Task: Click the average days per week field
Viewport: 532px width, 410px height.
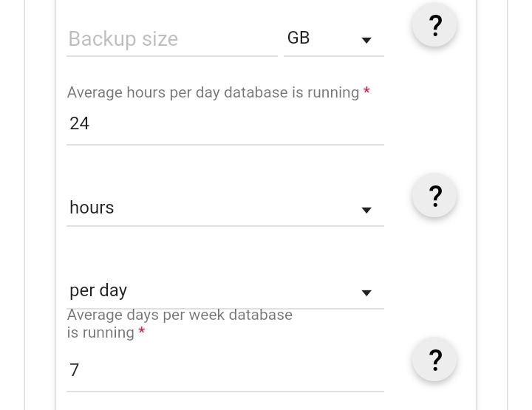Action: click(225, 370)
